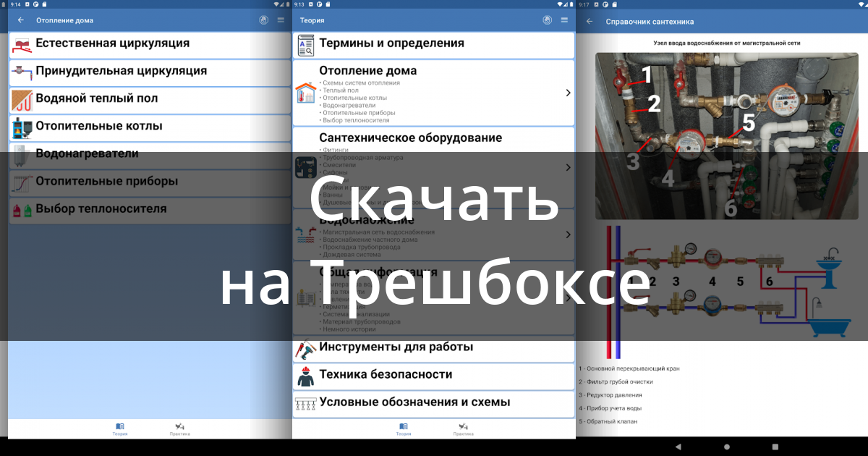Open the hamburger menu in Теория header
The image size is (868, 456).
(564, 20)
